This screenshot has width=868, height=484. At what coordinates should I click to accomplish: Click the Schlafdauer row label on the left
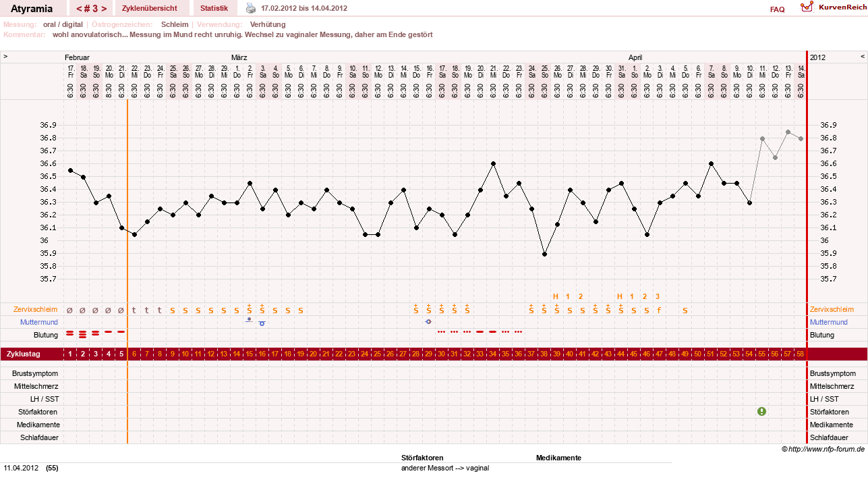(x=39, y=437)
